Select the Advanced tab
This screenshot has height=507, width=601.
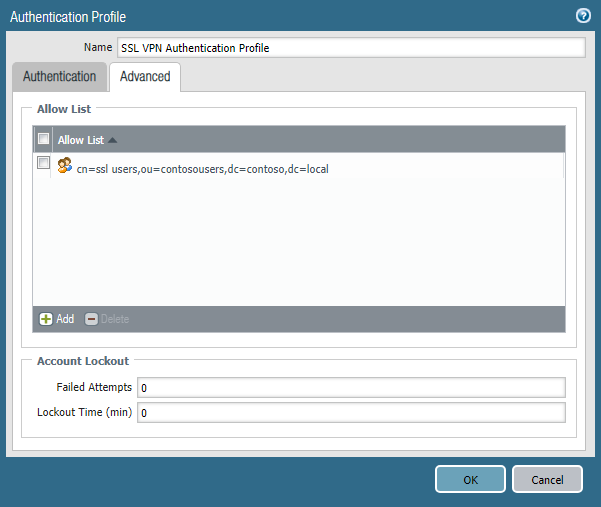coord(145,77)
